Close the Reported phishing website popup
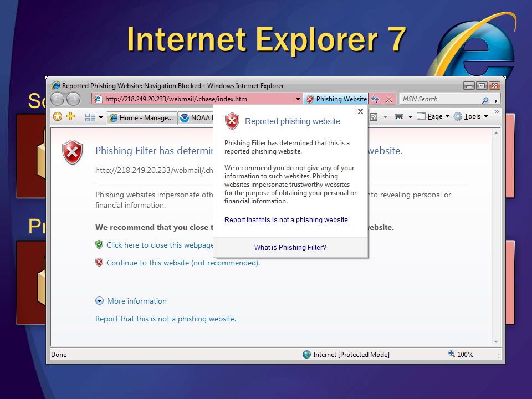Screen dimensions: 532x399 [x=360, y=111]
